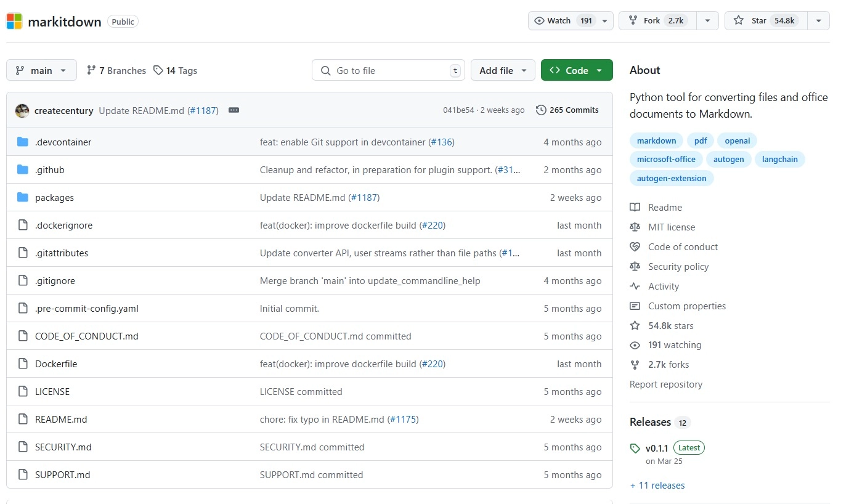Click the Microsoft logo avatar
Image resolution: width=841 pixels, height=504 pixels.
coord(14,22)
